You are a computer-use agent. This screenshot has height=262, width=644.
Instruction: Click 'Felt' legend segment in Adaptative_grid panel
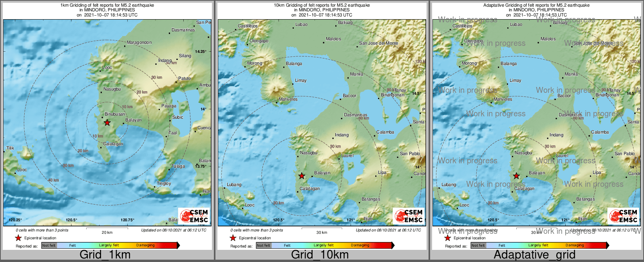point(502,245)
